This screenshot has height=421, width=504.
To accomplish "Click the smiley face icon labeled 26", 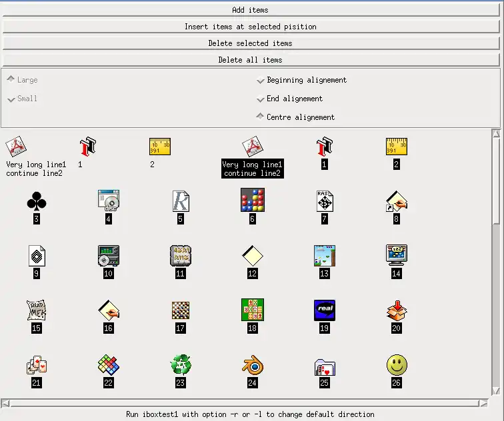I will tap(396, 365).
